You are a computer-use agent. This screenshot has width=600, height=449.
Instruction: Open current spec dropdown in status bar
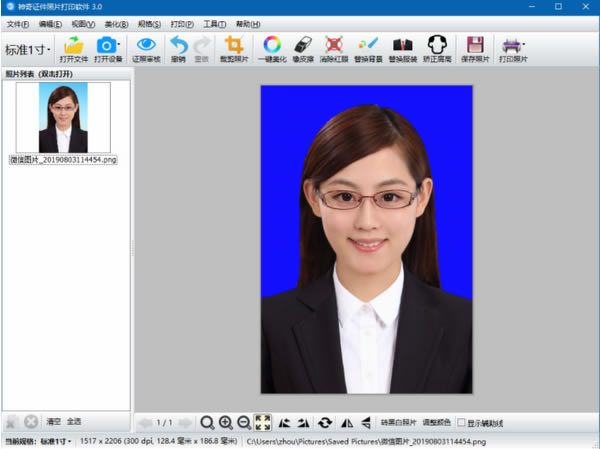[59, 441]
